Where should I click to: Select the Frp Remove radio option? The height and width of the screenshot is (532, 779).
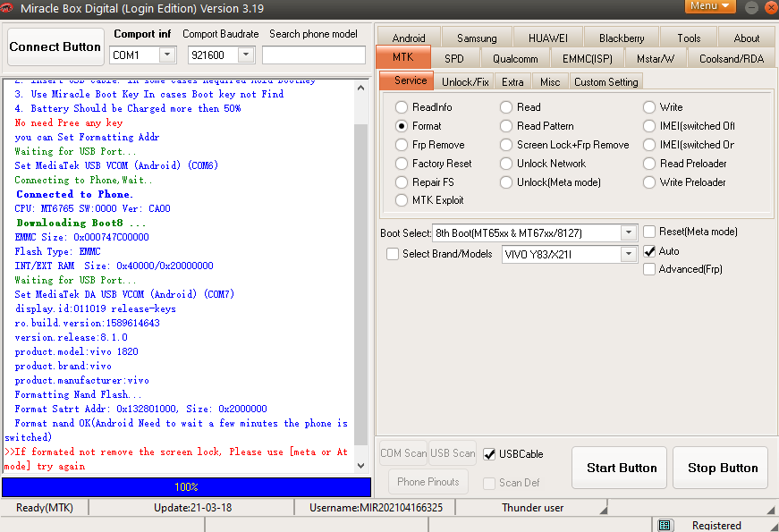click(402, 145)
